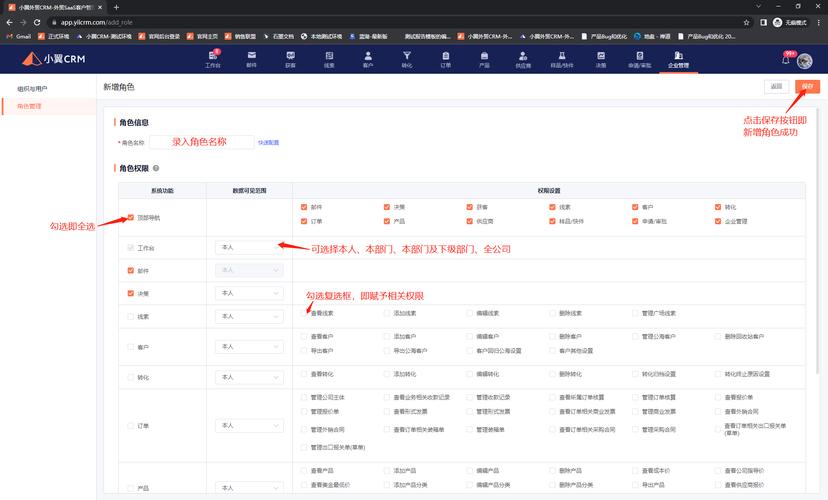
Task: Toggle the 决策 row checkbox in 系统功能 column
Action: click(x=130, y=293)
